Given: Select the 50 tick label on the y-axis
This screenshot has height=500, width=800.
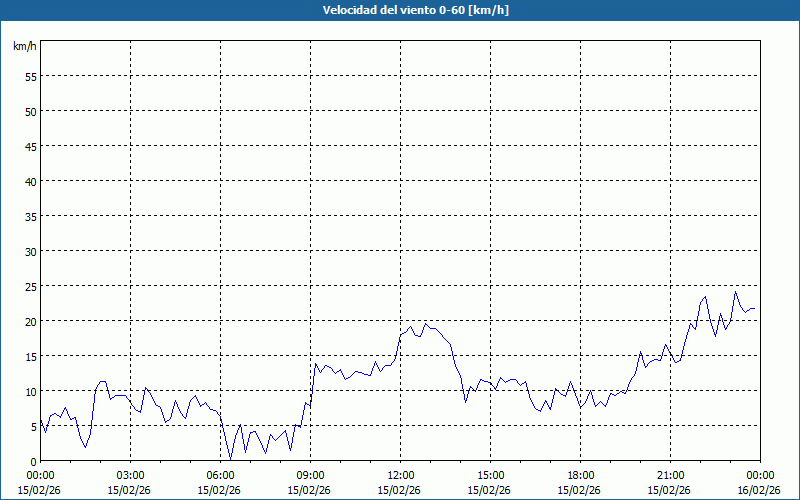Looking at the screenshot, I should click(x=30, y=111).
